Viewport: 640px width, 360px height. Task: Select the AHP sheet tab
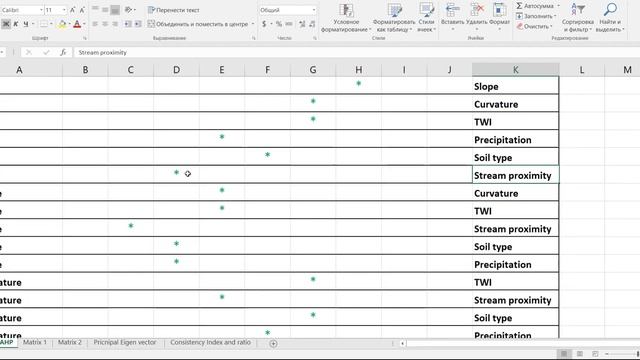[7, 342]
